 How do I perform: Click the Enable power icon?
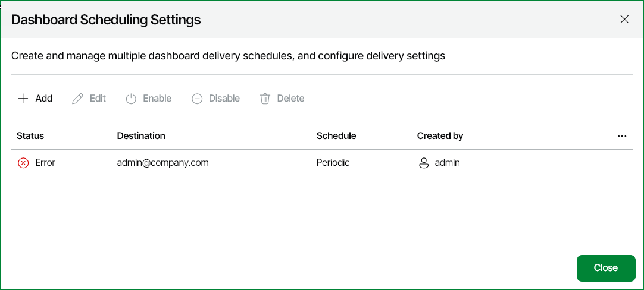131,99
